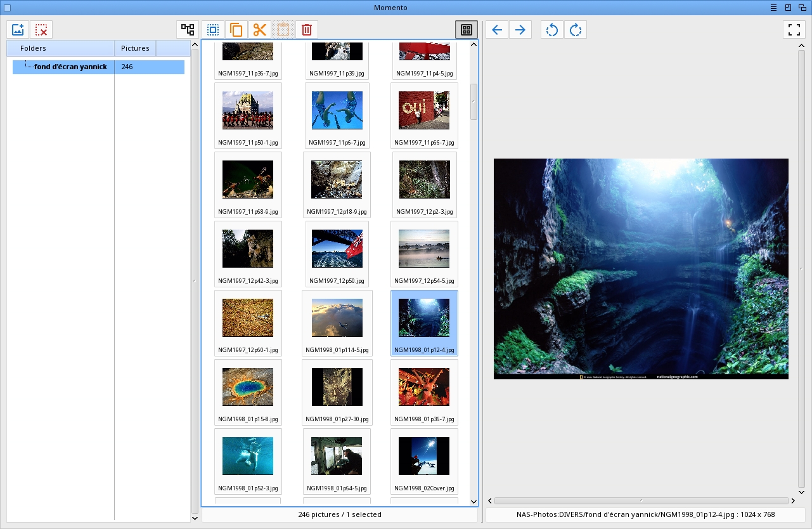Click the remove folder icon with red X
The width and height of the screenshot is (812, 529).
(41, 30)
